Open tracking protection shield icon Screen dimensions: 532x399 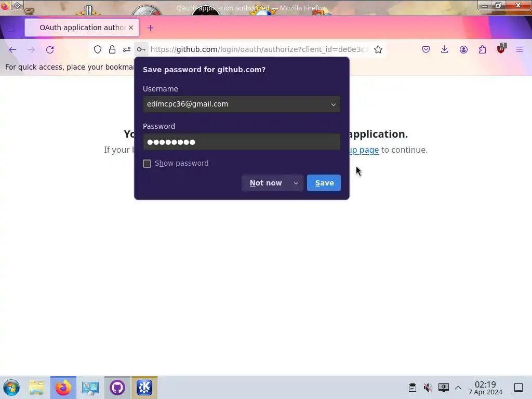[x=97, y=49]
